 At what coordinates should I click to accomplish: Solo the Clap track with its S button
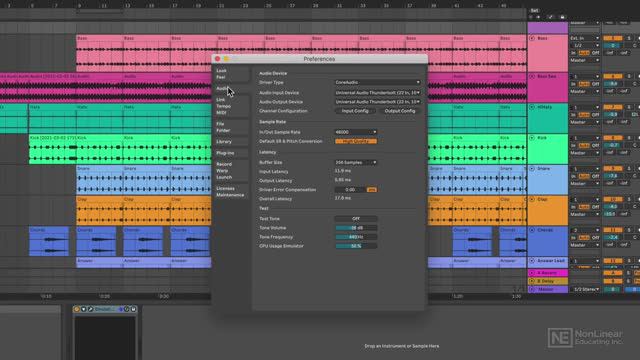pos(629,199)
